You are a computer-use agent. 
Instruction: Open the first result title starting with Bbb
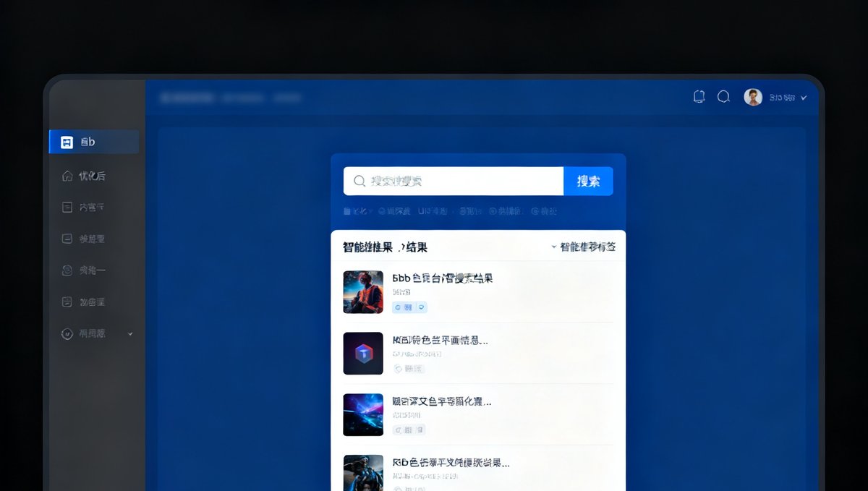click(443, 278)
